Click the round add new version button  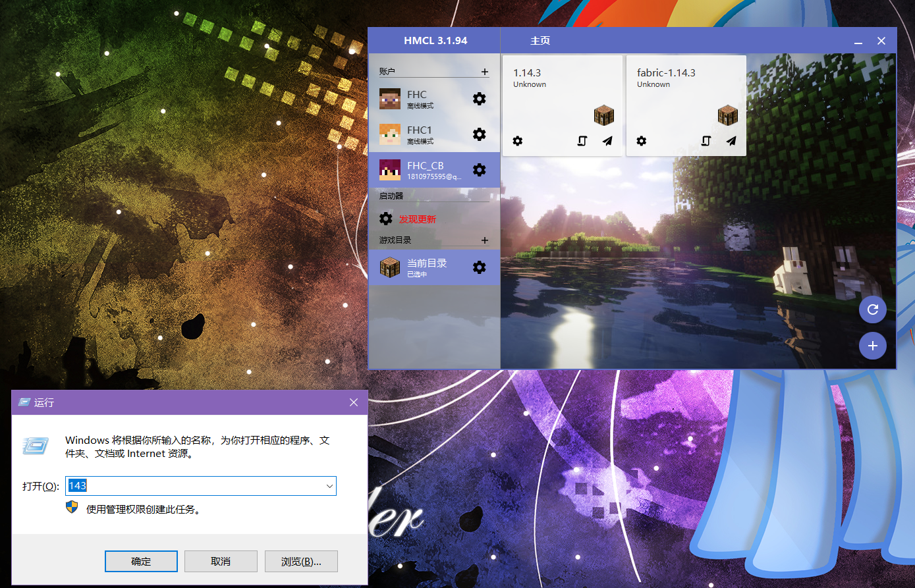(872, 346)
